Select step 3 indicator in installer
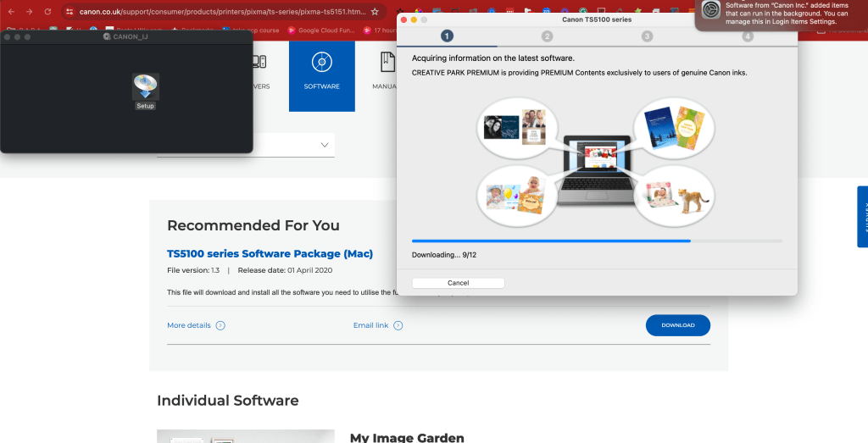Screen dimensions: 868x443 [647, 36]
